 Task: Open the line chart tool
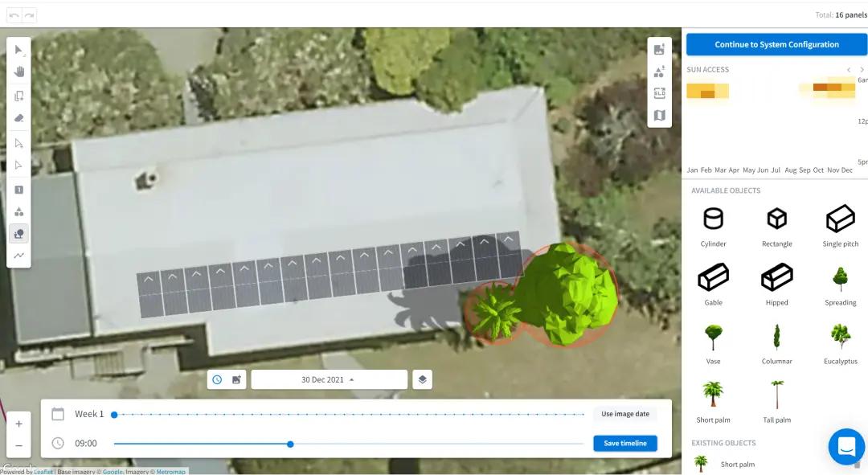point(18,256)
